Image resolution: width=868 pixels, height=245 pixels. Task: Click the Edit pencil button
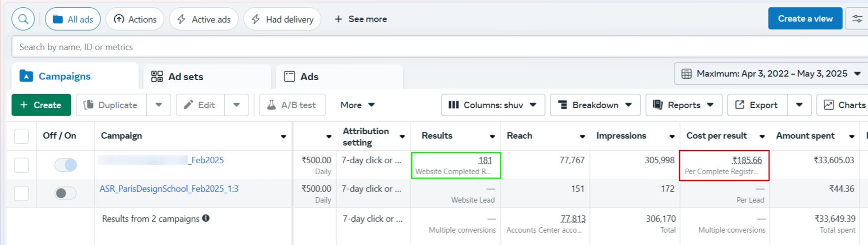coord(200,105)
